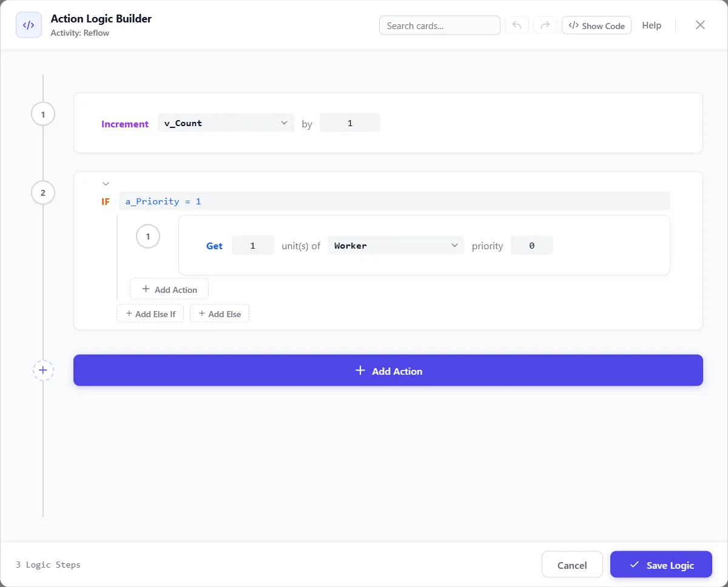Select nested step 1 circle in IF
The height and width of the screenshot is (587, 728).
coord(148,236)
